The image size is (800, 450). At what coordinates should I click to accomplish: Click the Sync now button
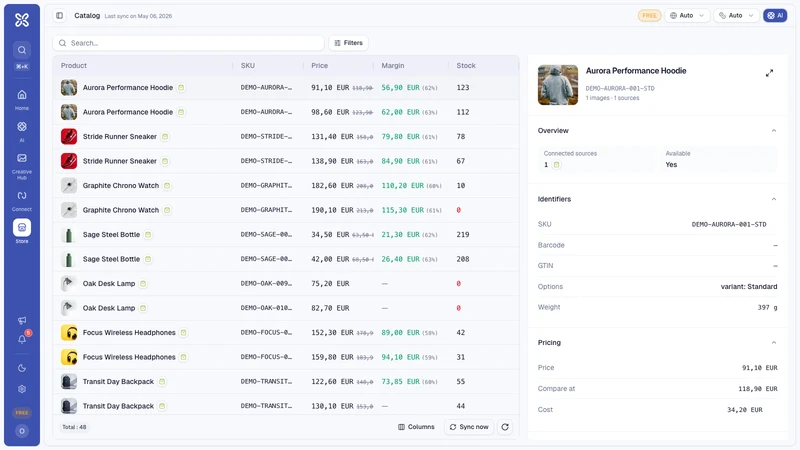coord(469,427)
